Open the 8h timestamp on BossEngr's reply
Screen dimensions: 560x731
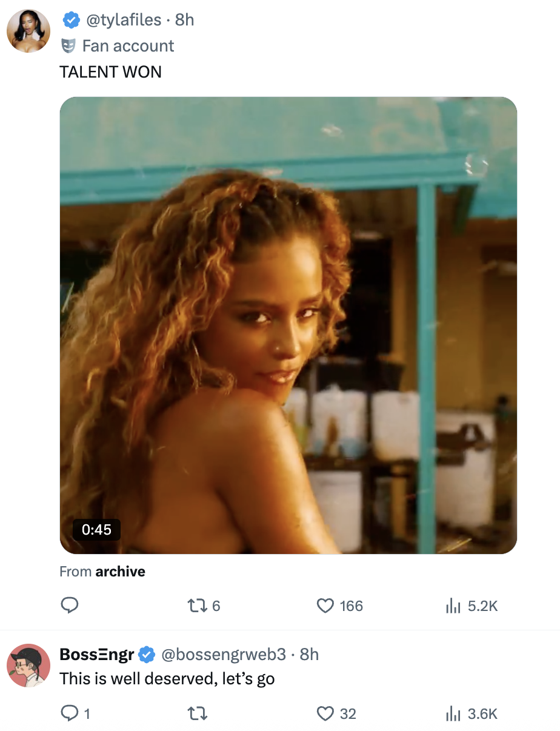click(x=309, y=655)
